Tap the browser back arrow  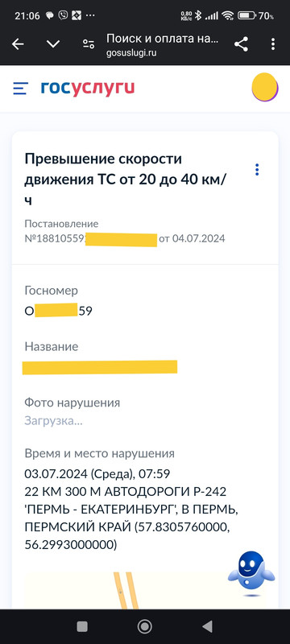click(x=18, y=44)
